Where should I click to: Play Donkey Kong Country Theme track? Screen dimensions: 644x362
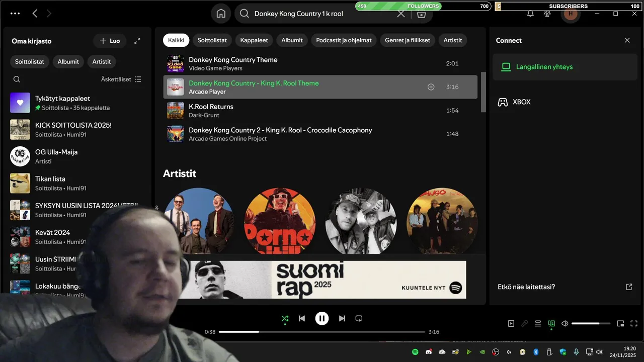coord(320,64)
